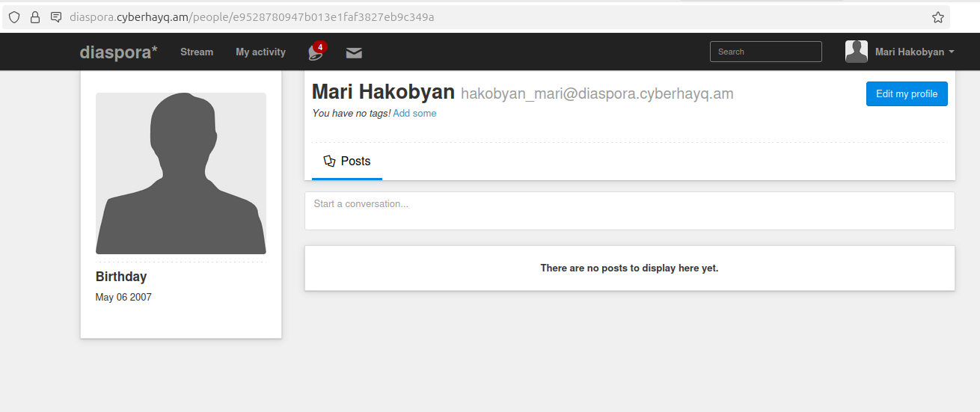The height and width of the screenshot is (412, 980).
Task: Click the browser address bar URL
Action: click(251, 17)
